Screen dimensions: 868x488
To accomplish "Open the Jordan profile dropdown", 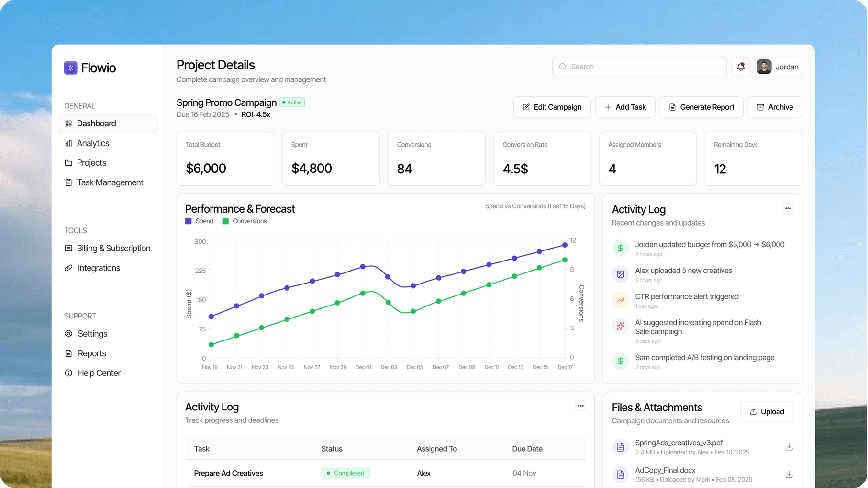I will (778, 67).
